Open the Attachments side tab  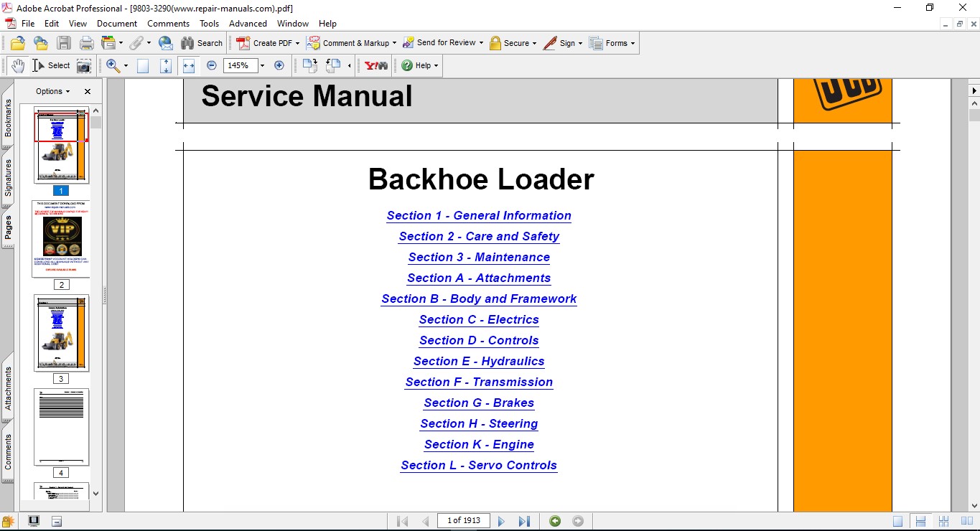[8, 389]
